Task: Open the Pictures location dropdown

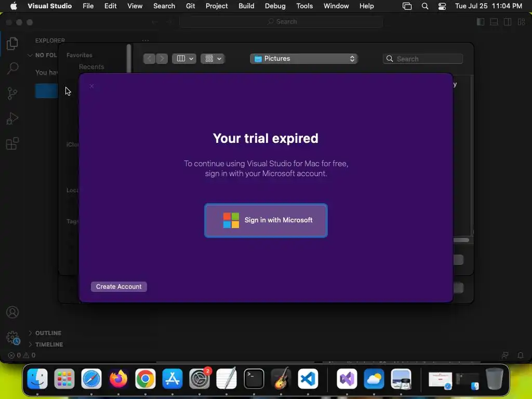Action: point(304,59)
